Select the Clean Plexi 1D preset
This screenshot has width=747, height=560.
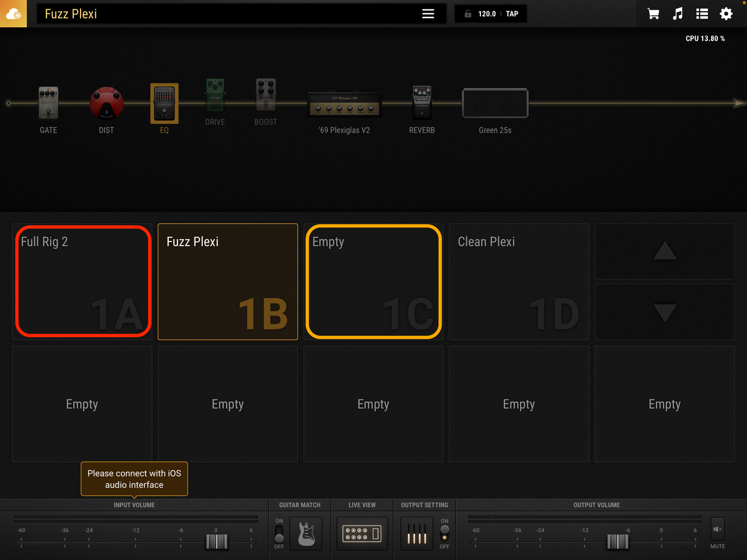pyautogui.click(x=519, y=282)
